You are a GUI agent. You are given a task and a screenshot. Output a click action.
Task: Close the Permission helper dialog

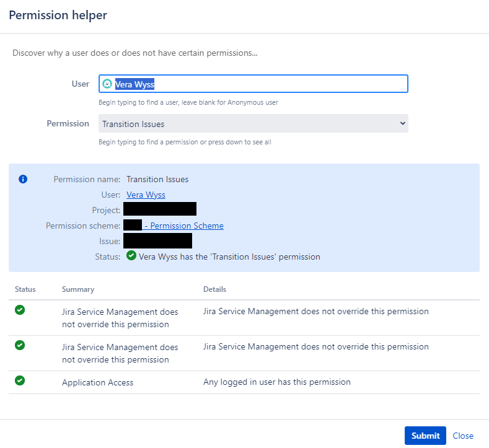click(463, 436)
